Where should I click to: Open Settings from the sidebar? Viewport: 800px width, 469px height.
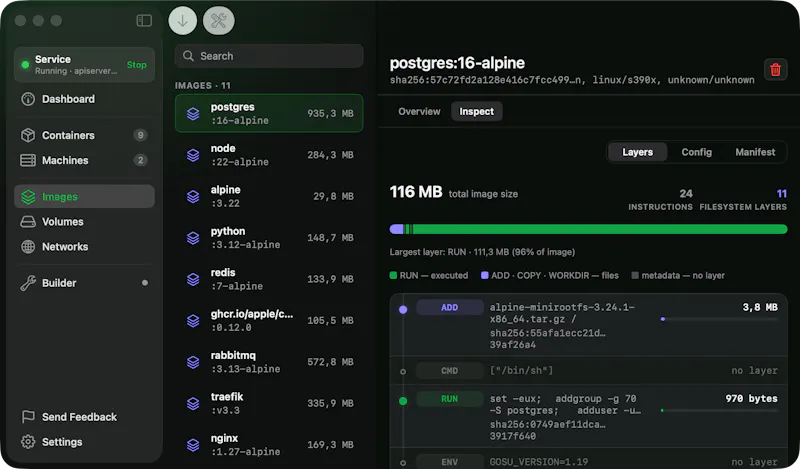tap(84, 442)
